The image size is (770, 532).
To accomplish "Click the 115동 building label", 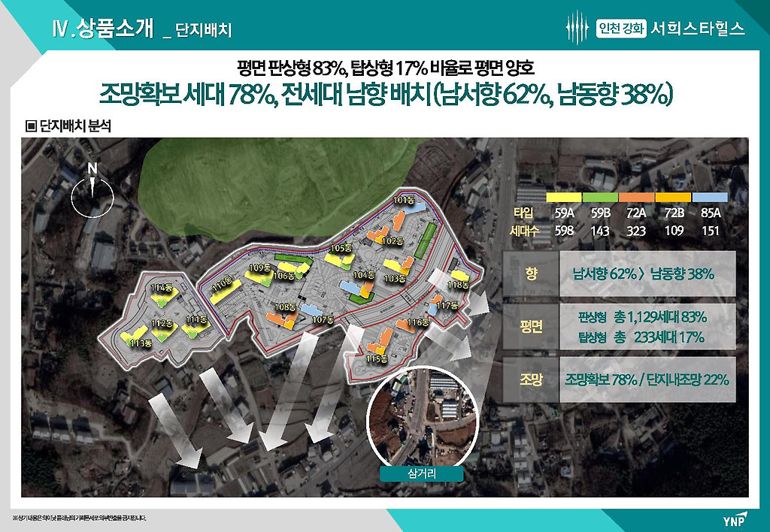I will [x=377, y=358].
